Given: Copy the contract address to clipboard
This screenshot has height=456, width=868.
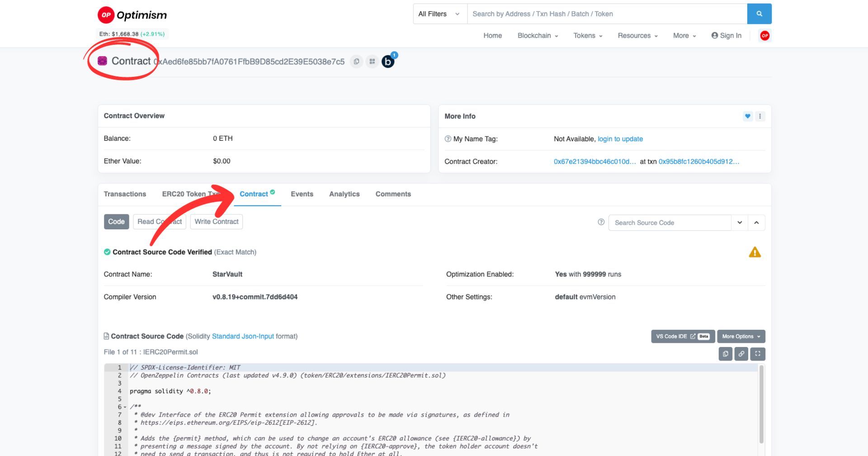Looking at the screenshot, I should pos(356,62).
